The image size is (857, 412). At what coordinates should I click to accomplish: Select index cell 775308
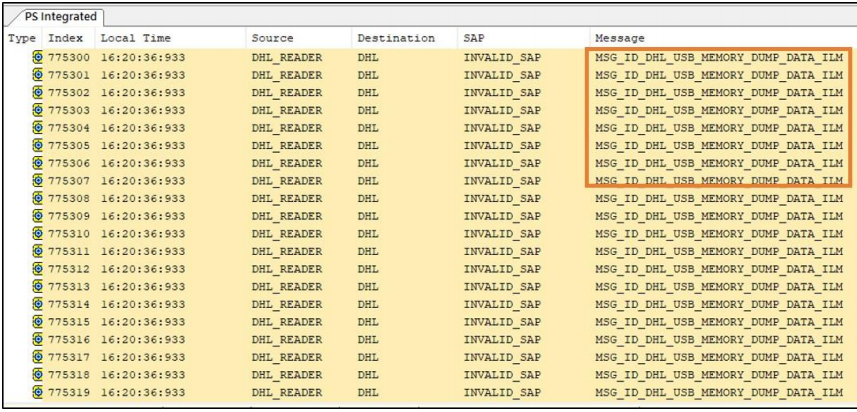click(x=69, y=199)
